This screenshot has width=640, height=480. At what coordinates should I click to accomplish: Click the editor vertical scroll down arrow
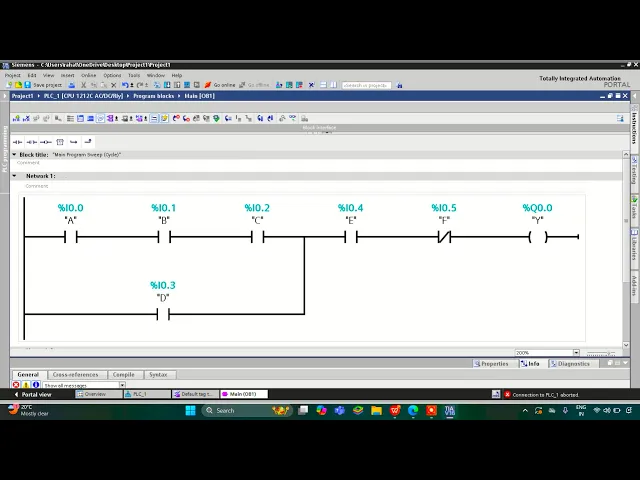(626, 345)
